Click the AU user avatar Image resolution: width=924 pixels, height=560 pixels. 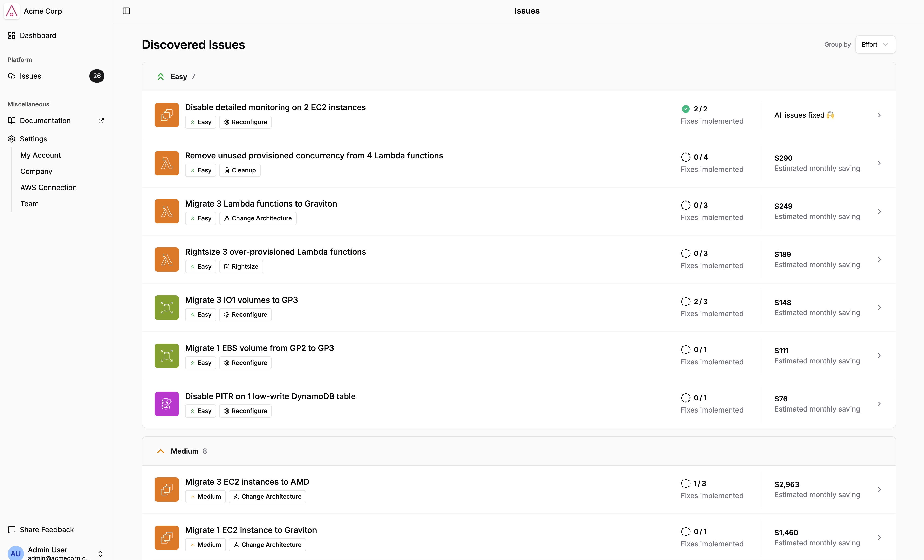point(15,553)
